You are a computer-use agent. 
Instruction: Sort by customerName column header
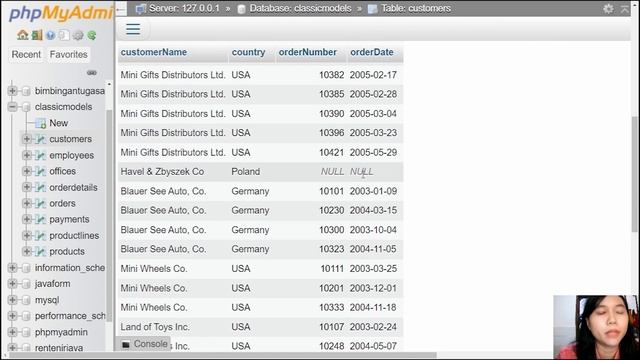(x=154, y=52)
